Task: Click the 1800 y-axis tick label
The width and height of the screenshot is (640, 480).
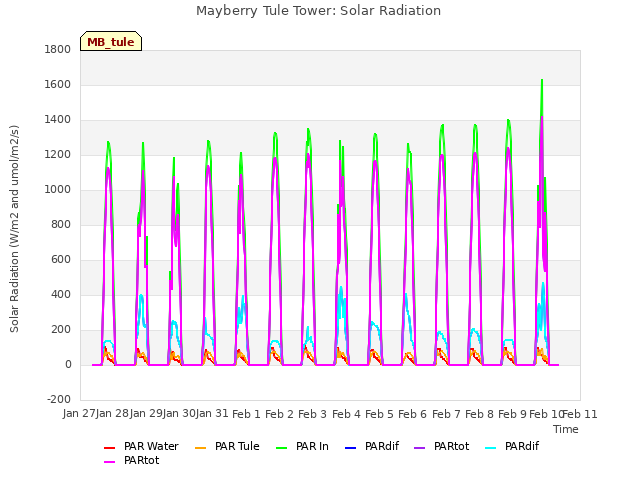Action: point(58,49)
